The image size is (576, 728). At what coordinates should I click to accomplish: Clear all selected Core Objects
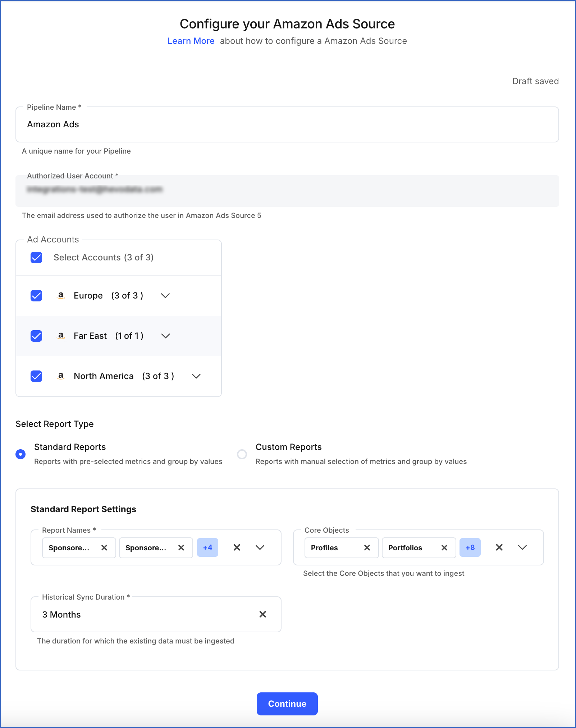point(499,547)
